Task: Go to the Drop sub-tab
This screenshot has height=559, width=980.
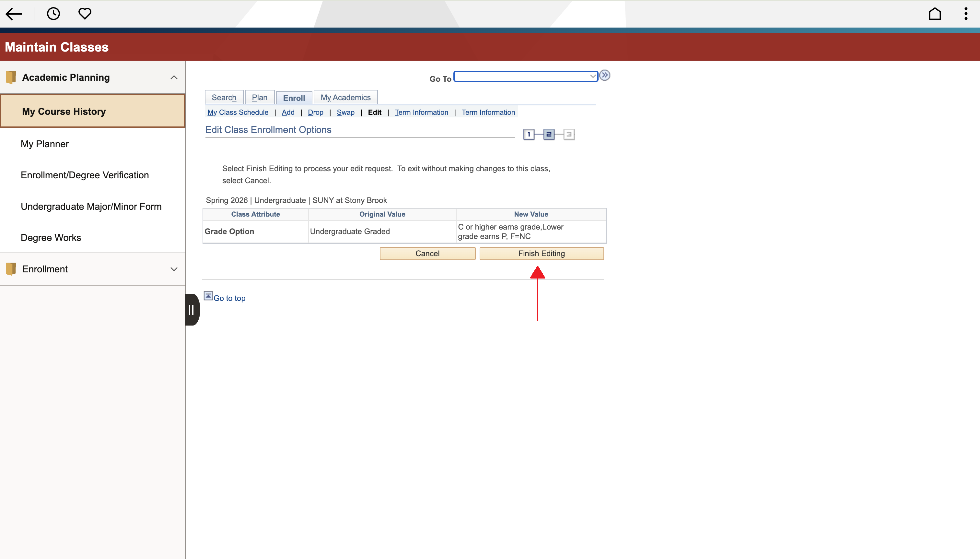Action: tap(315, 113)
